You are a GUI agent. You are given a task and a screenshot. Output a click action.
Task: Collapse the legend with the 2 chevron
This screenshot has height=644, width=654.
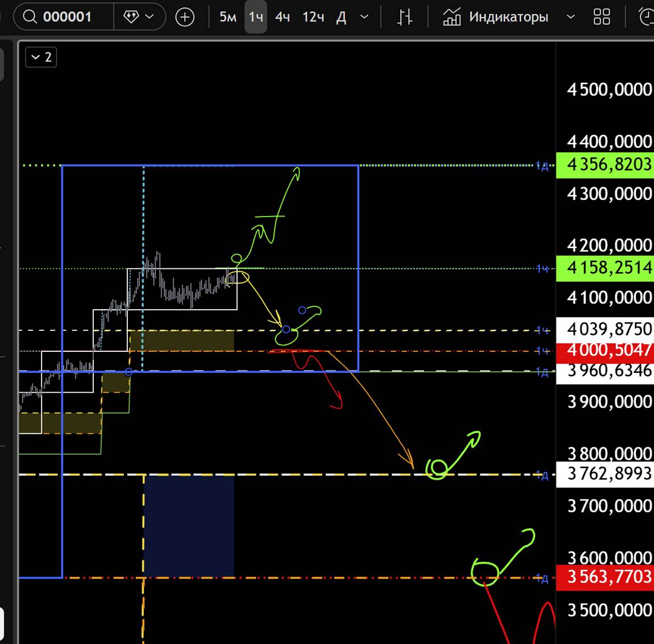click(41, 57)
